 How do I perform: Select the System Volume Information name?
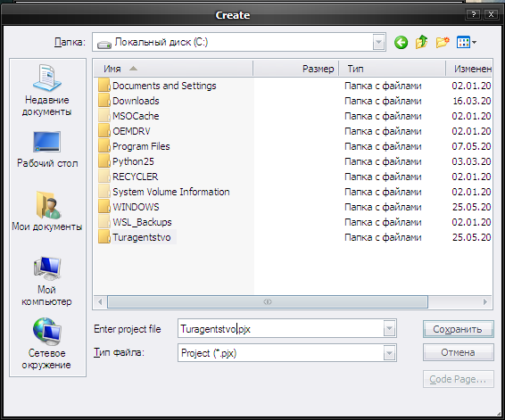(x=171, y=192)
